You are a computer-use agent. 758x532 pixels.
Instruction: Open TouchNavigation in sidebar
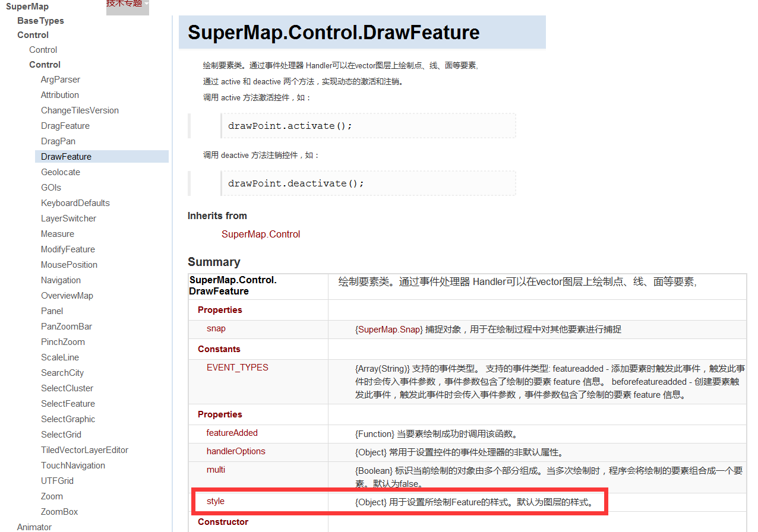click(73, 465)
